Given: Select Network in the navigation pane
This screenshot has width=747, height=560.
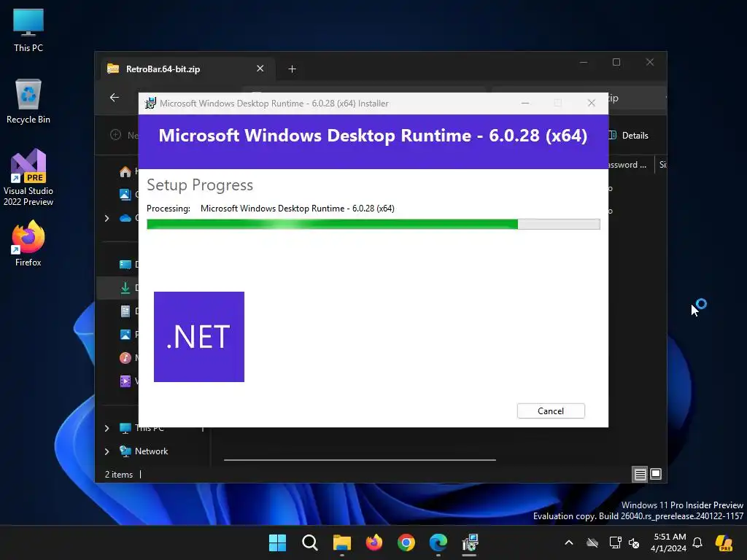Looking at the screenshot, I should (x=151, y=451).
